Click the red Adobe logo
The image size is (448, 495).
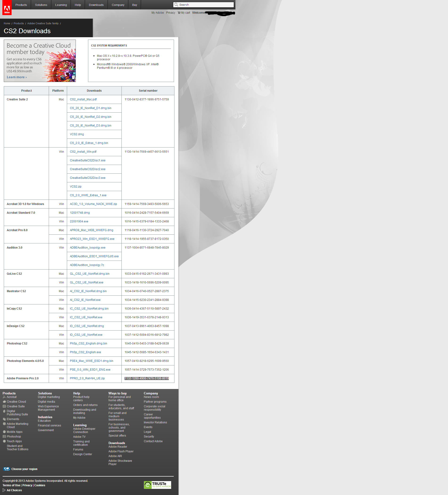click(x=7, y=8)
